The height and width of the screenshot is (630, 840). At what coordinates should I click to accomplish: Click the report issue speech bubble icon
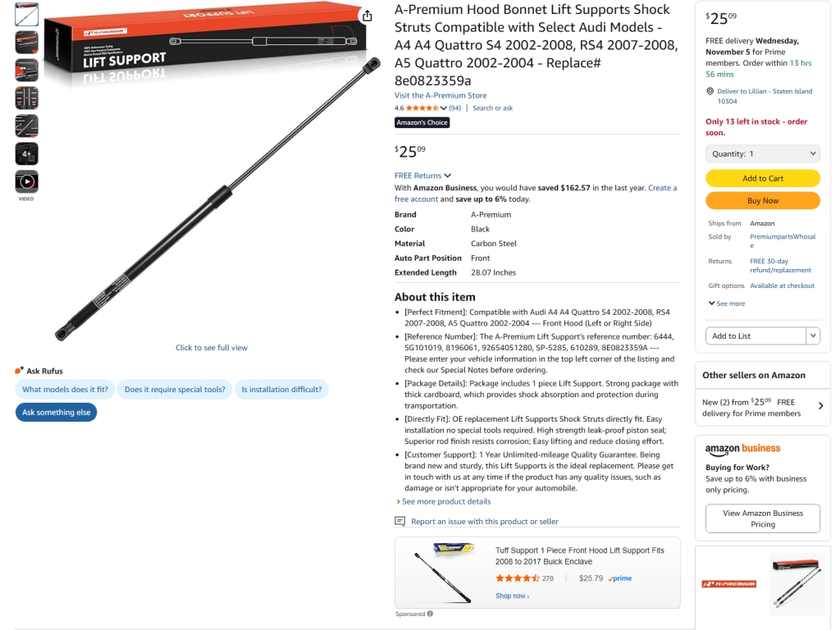coord(399,521)
